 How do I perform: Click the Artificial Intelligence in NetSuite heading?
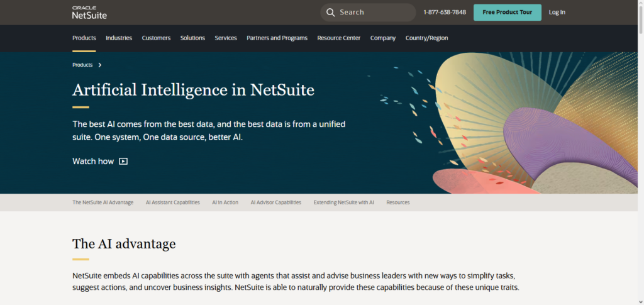(194, 90)
